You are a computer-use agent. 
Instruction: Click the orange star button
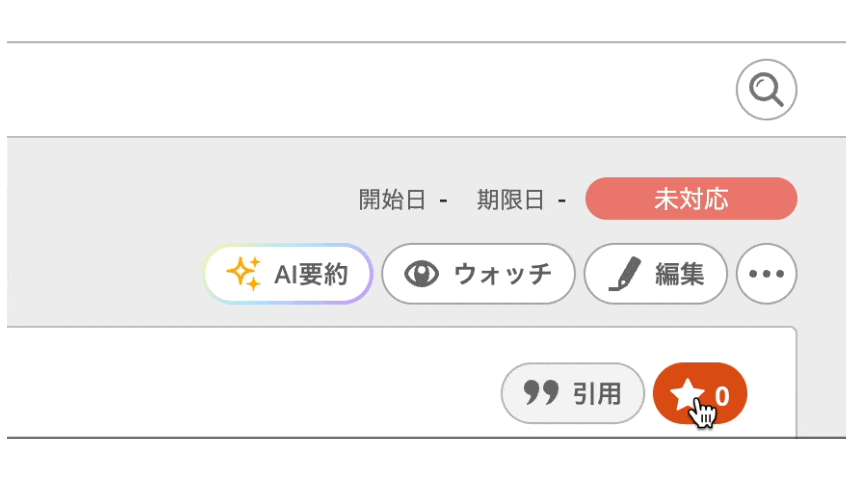(x=699, y=393)
